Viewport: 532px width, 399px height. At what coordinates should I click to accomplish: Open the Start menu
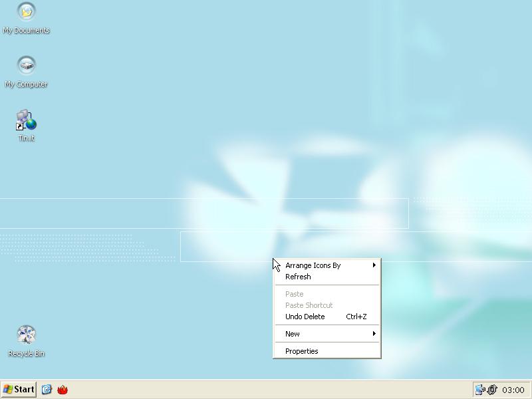pos(19,389)
